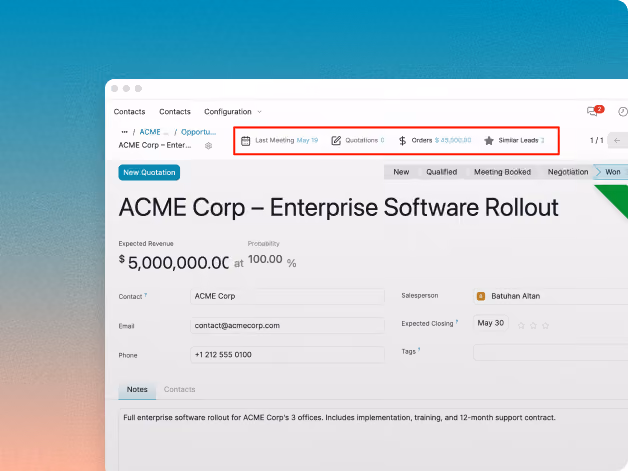Open Last Meeting May 19 stat button

pyautogui.click(x=279, y=141)
